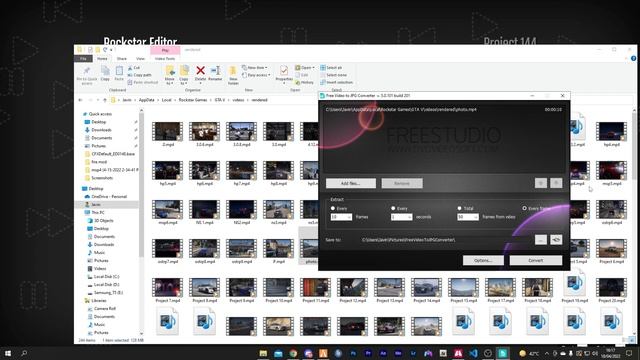
Task: Select the Project 7.mp4 thumbnail
Action: click(x=167, y=289)
